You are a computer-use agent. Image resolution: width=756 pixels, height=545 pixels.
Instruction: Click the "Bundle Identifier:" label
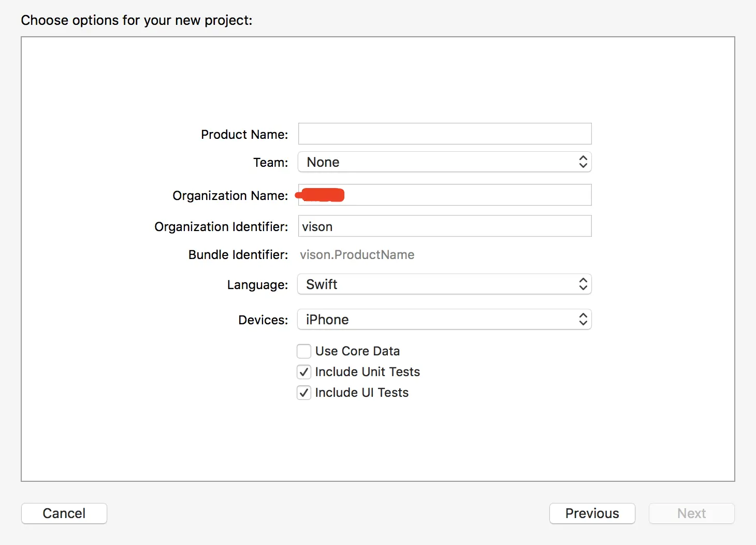click(238, 255)
